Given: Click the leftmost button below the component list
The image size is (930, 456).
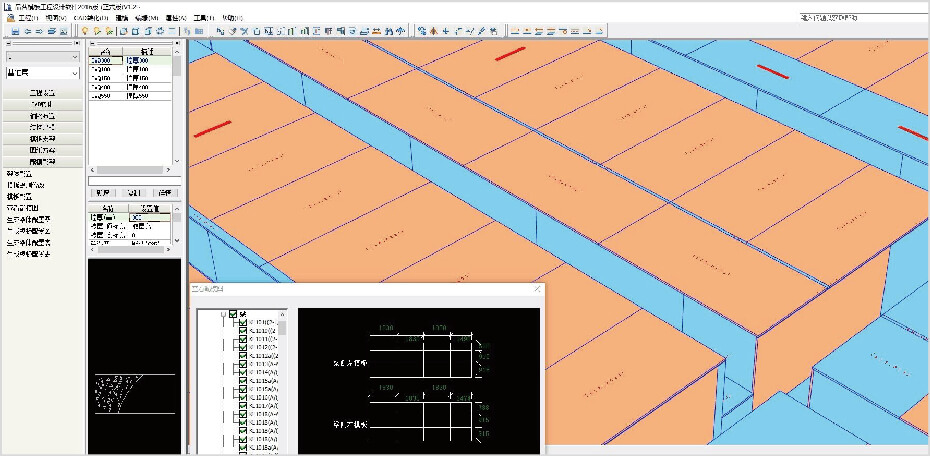Looking at the screenshot, I should coord(102,192).
